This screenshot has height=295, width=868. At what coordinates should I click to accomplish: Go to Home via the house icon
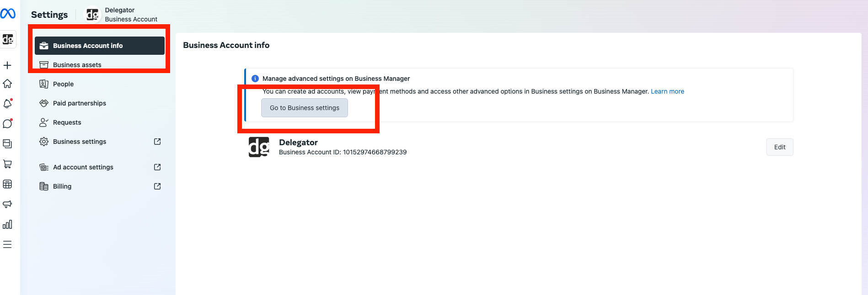pos(7,84)
